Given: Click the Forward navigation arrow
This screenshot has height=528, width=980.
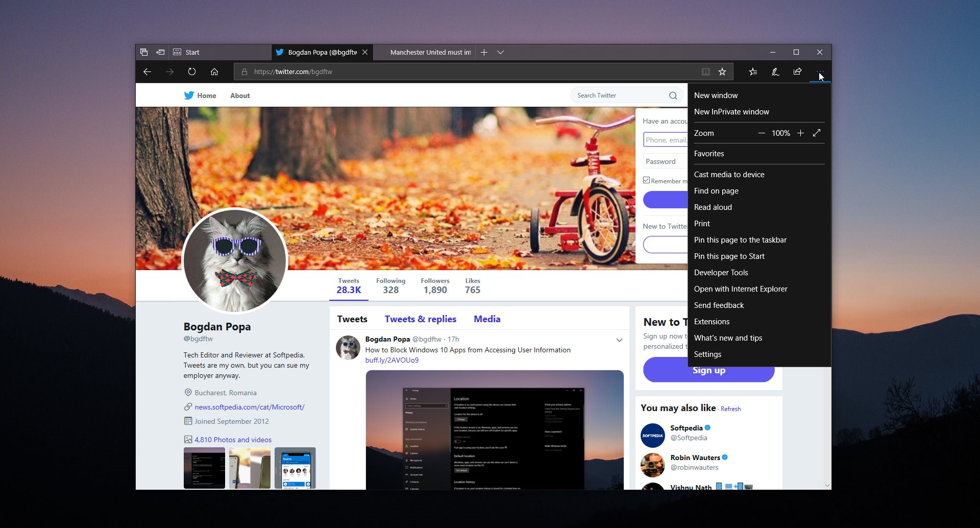Looking at the screenshot, I should pyautogui.click(x=169, y=72).
